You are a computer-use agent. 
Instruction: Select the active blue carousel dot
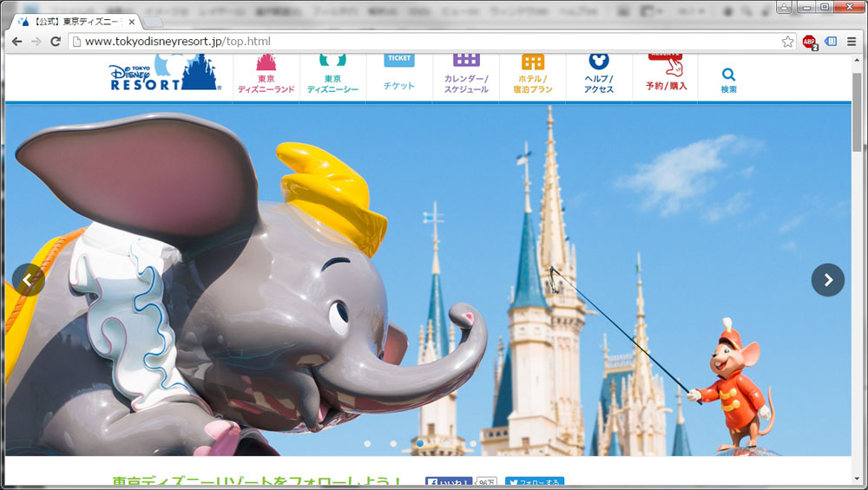[419, 443]
